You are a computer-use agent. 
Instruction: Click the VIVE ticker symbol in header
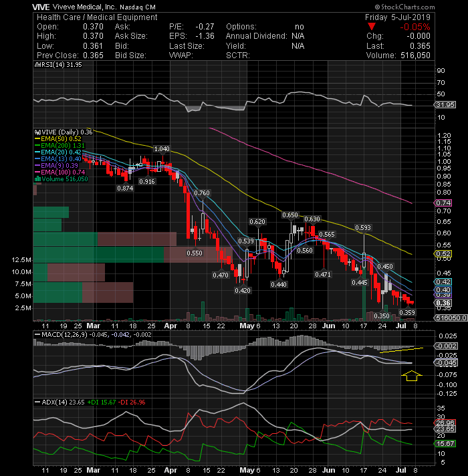[x=41, y=7]
